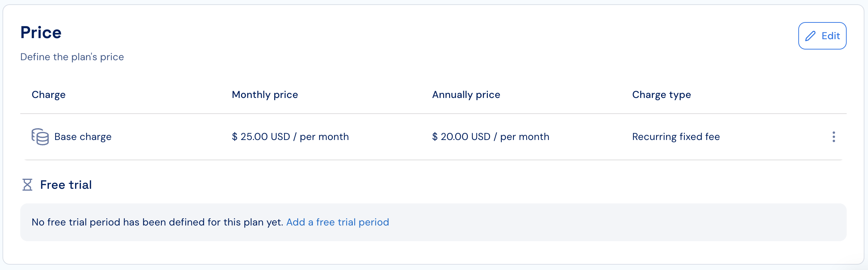Click the No free trial period notice text
This screenshot has height=270, width=868.
click(x=157, y=222)
